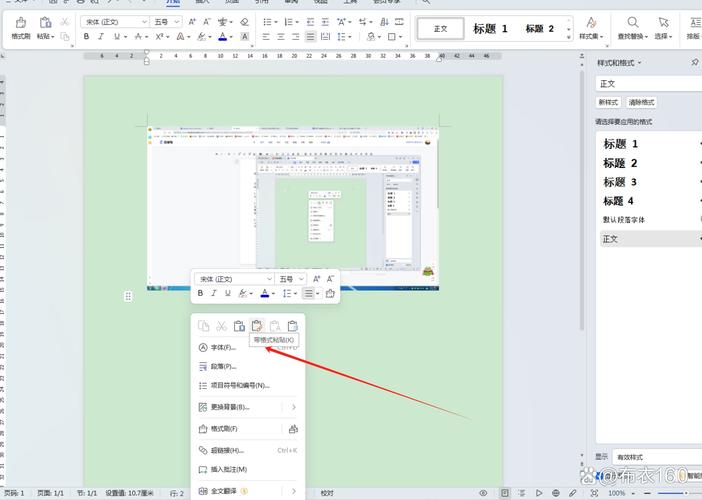Open the font name dropdown in mini toolbar
702x500 pixels.
point(268,279)
